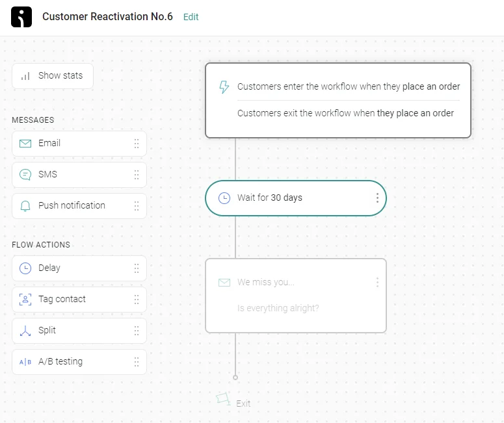Click the enter-workflow trigger text
The width and height of the screenshot is (504, 423).
tap(349, 86)
